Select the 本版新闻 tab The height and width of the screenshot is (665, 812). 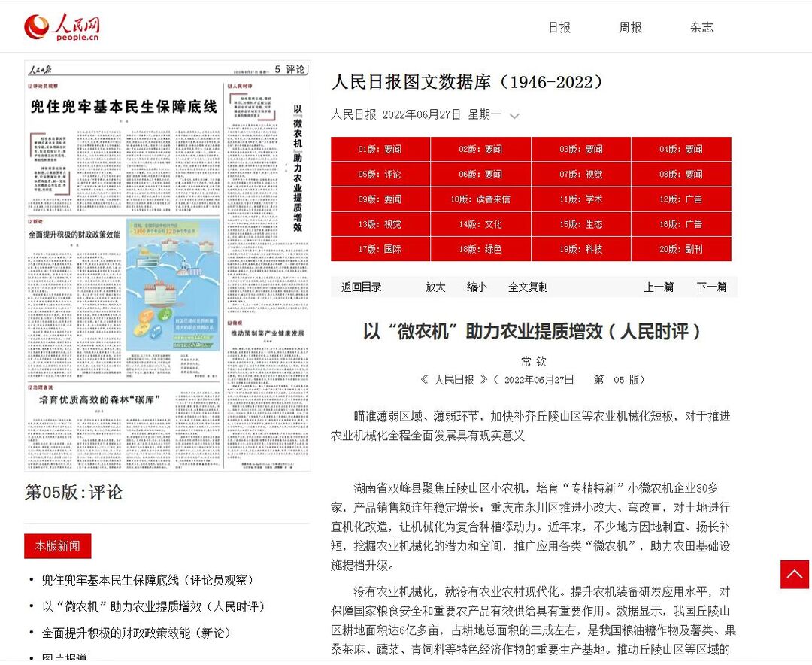coord(57,546)
